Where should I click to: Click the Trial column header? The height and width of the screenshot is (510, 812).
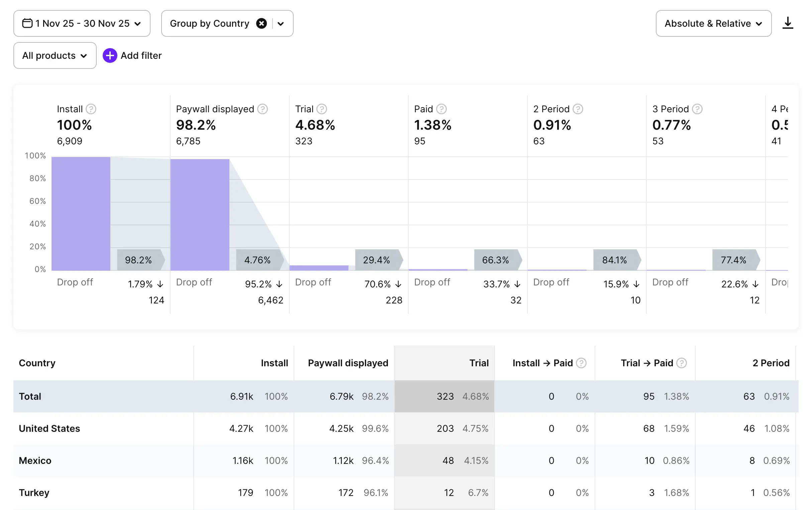pyautogui.click(x=479, y=363)
